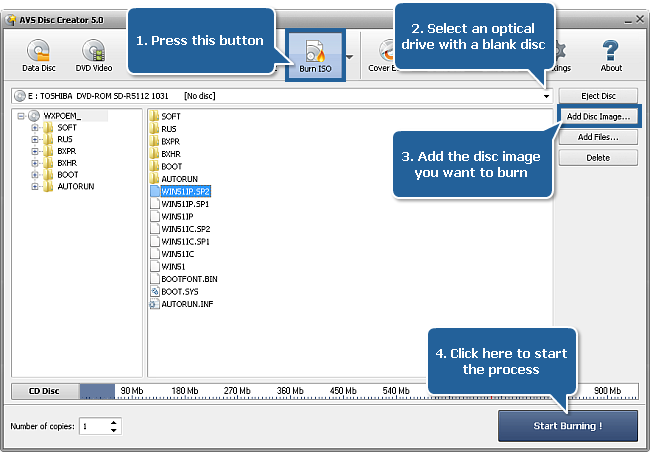Decrease the number of copies

[x=114, y=430]
